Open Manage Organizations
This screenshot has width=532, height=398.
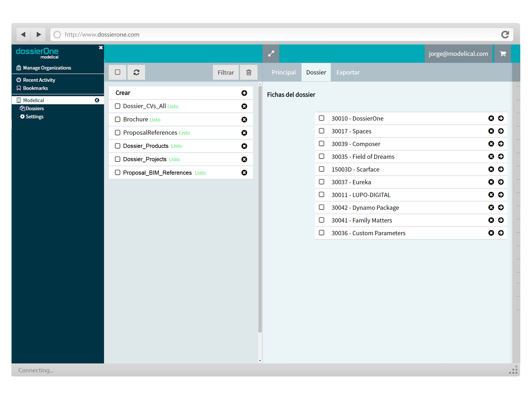tap(44, 68)
